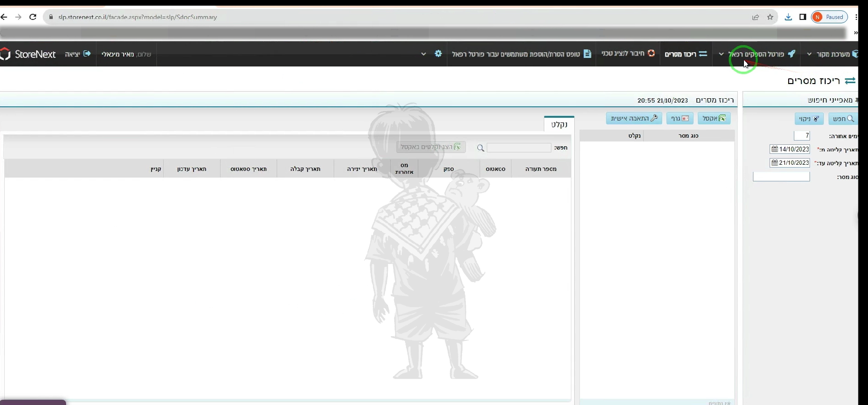This screenshot has width=868, height=405.
Task: Click the StoreNext logo
Action: tap(28, 54)
